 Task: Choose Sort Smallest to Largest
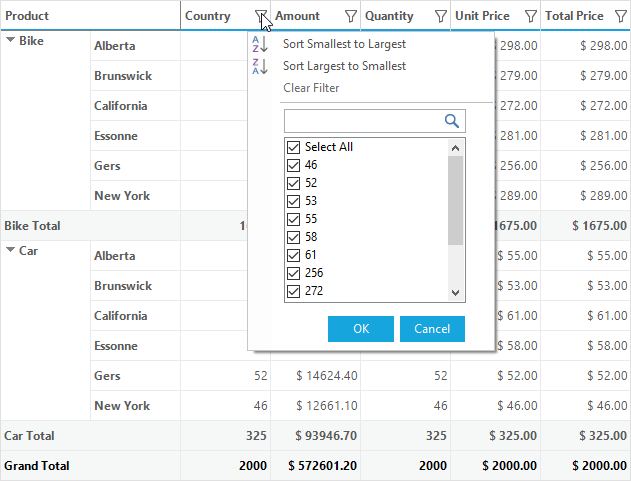pos(344,44)
